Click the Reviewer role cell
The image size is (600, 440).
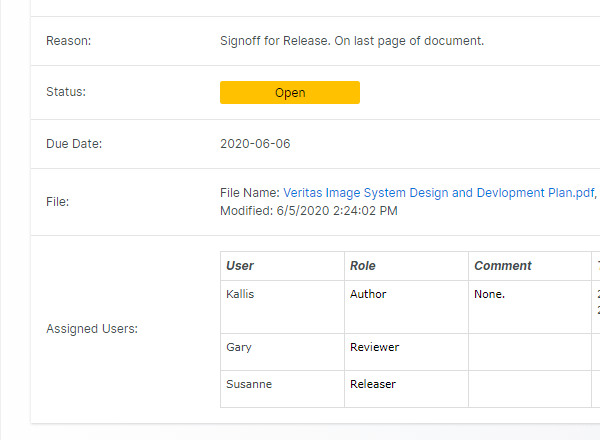[374, 348]
